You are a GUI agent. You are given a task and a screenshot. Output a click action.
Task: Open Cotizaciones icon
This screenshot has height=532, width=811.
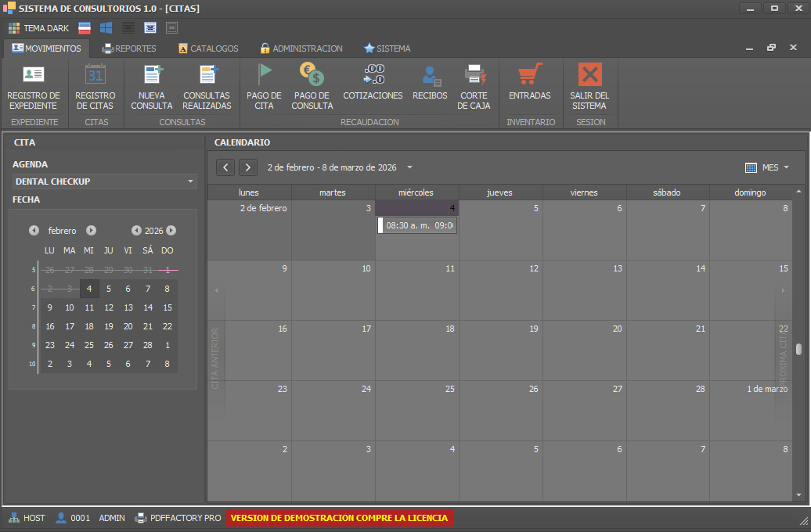pos(373,75)
